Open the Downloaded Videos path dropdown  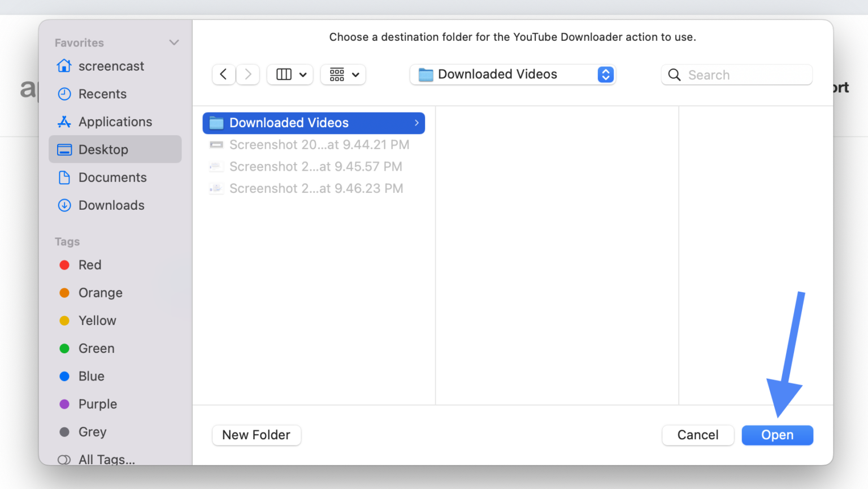(x=511, y=74)
